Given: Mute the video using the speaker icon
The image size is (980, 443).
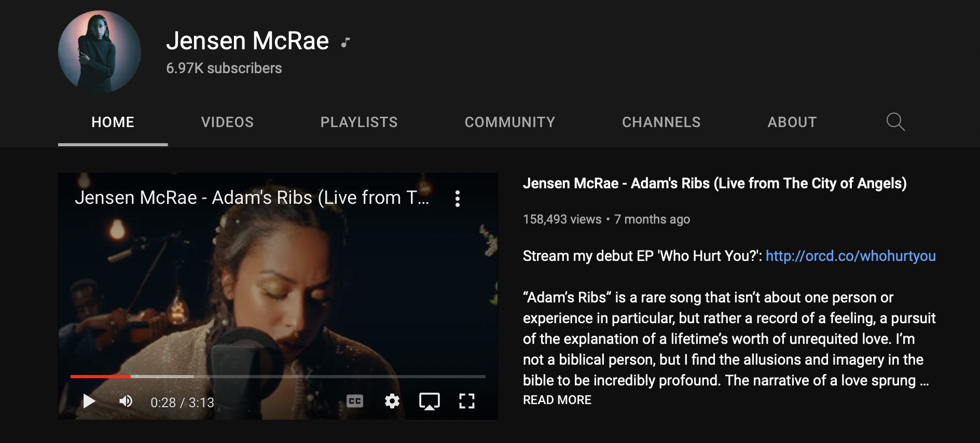Looking at the screenshot, I should pyautogui.click(x=126, y=401).
